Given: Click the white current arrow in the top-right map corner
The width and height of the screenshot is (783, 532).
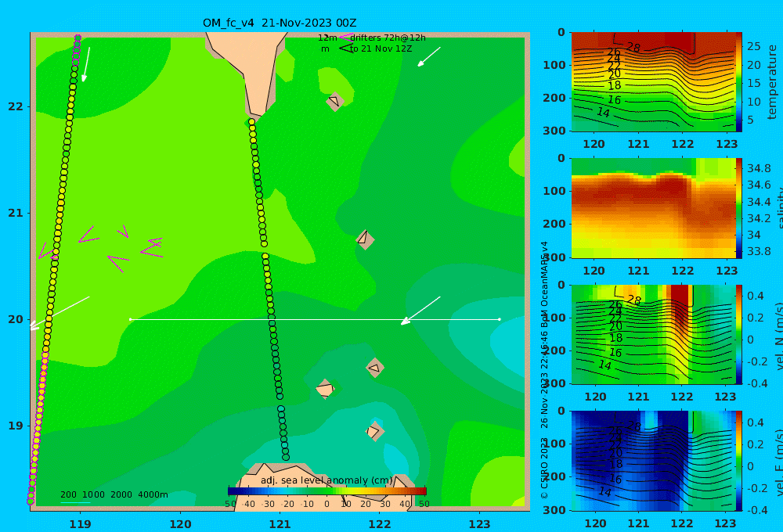Looking at the screenshot, I should (429, 56).
